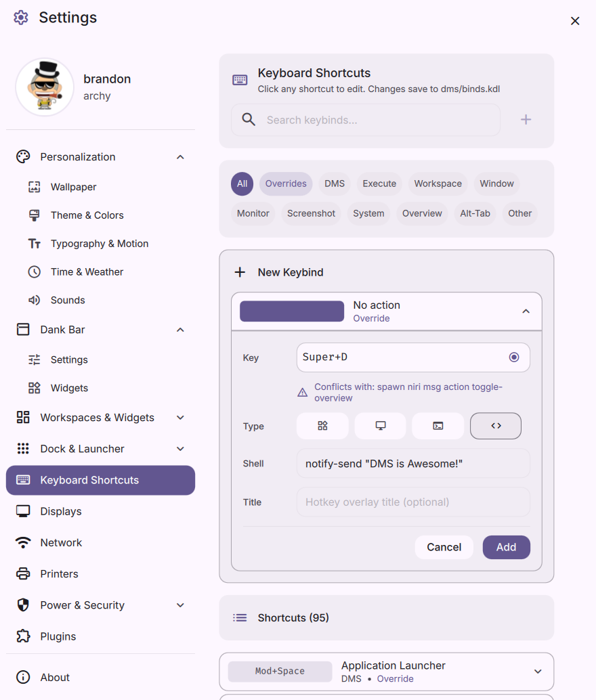
Task: Toggle the Alt-Tab filter chip
Action: [475, 213]
